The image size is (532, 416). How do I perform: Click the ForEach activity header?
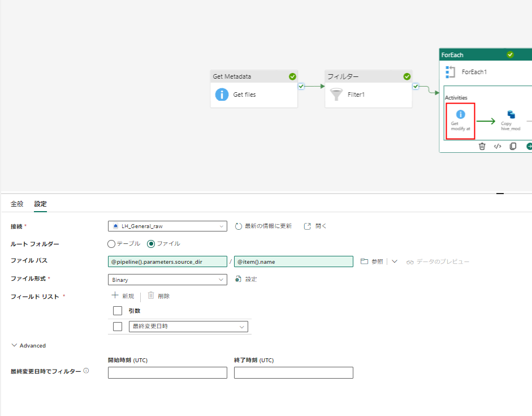(x=486, y=55)
